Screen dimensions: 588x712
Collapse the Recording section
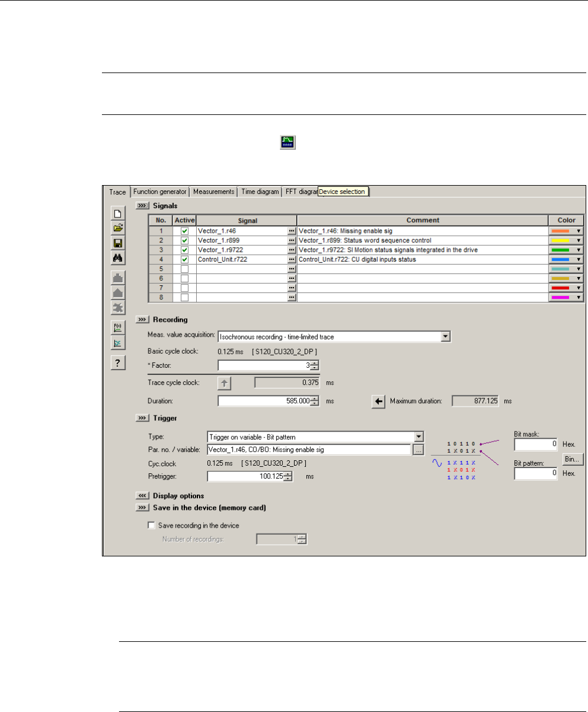point(143,319)
